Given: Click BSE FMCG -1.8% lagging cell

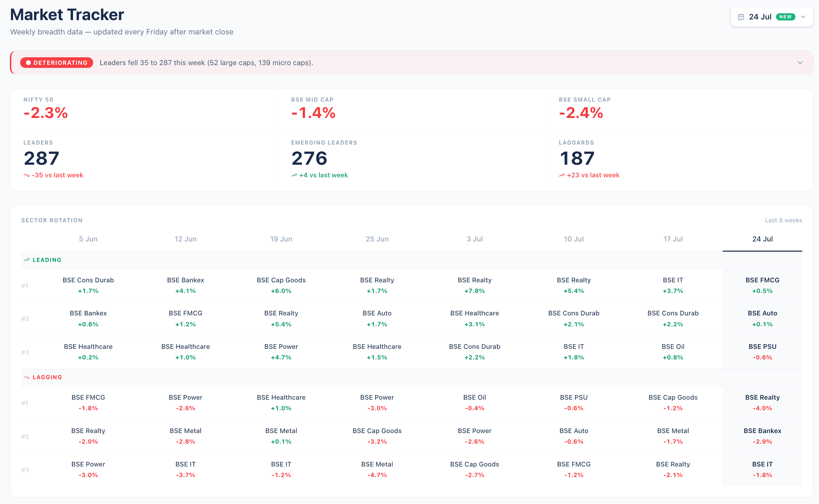Looking at the screenshot, I should [x=88, y=403].
